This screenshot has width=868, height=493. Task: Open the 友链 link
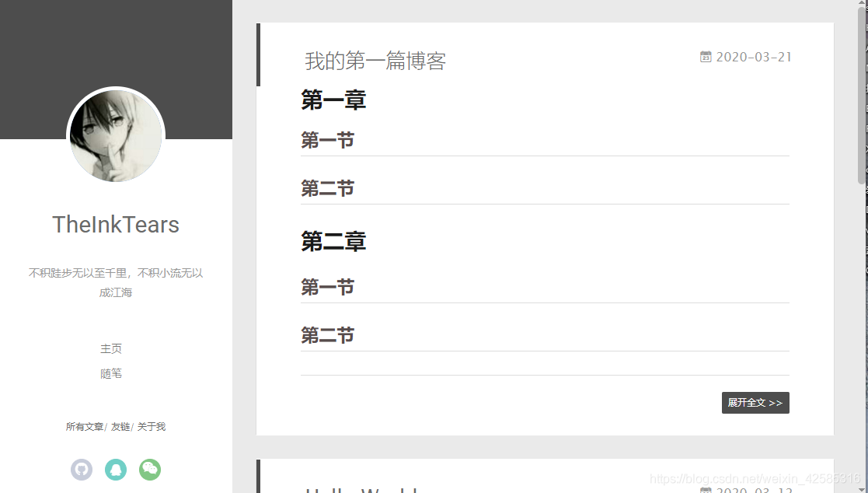click(x=120, y=427)
